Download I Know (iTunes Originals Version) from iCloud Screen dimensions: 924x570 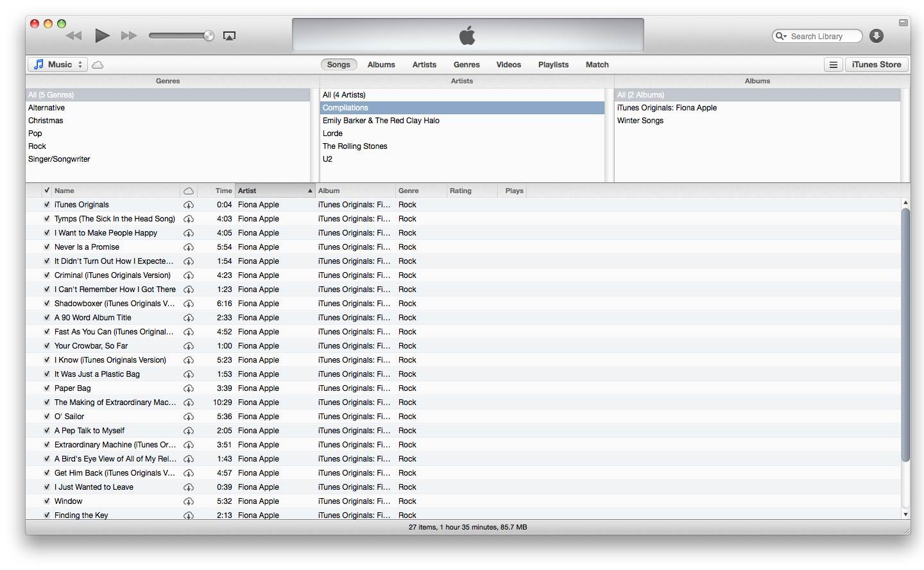[189, 360]
